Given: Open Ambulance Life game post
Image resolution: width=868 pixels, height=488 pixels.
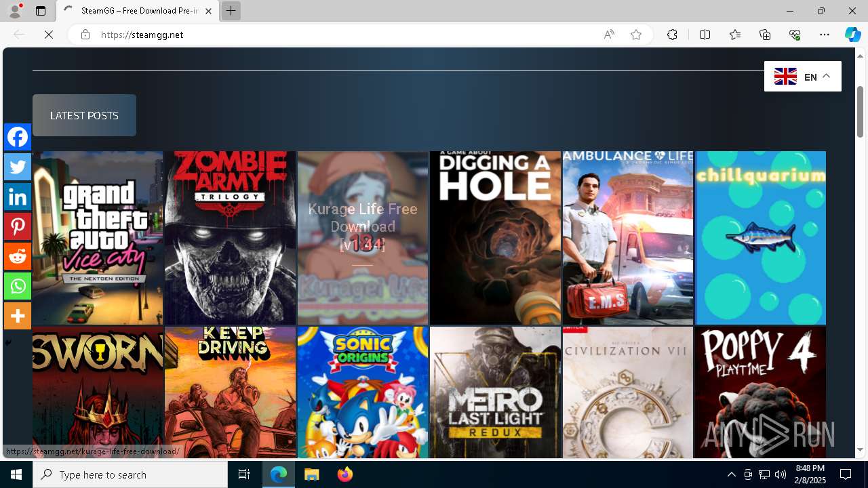Looking at the screenshot, I should 628,238.
